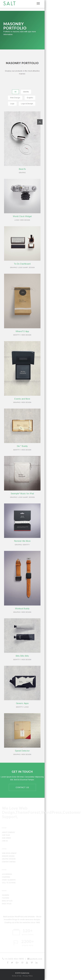Click the SALT logo

point(10,3)
